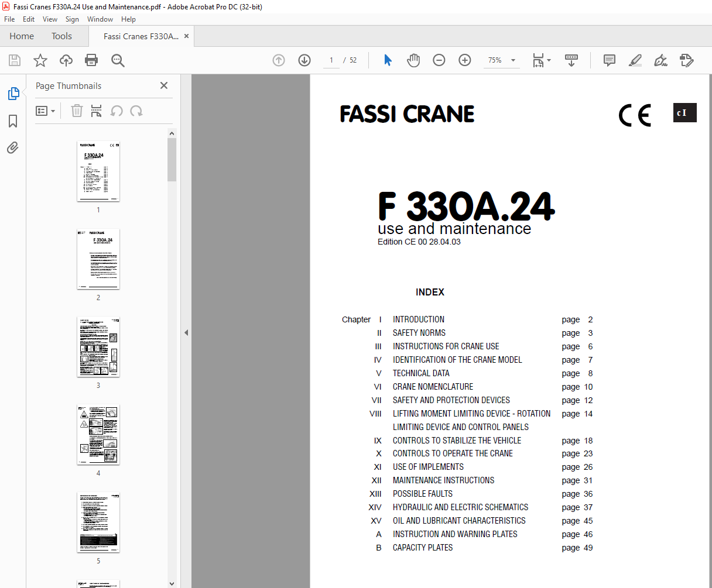Add a comment sticky note
The width and height of the screenshot is (712, 588).
pos(610,60)
